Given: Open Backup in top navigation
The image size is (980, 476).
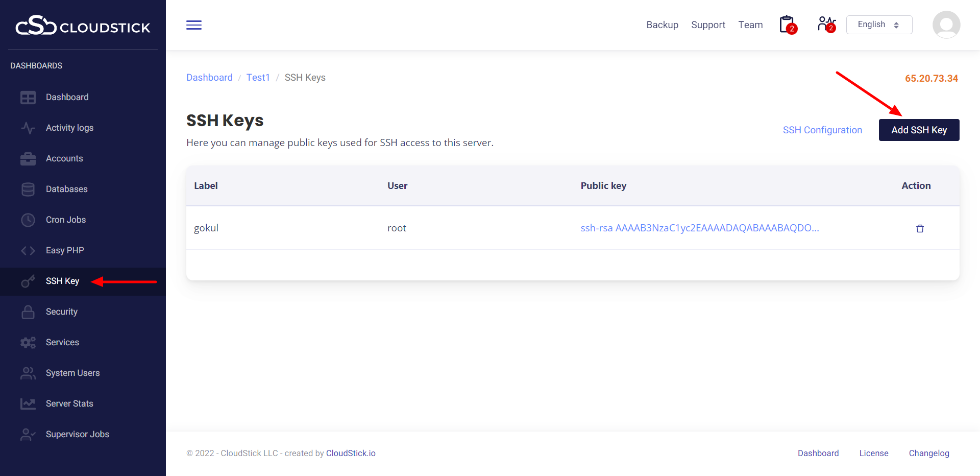Looking at the screenshot, I should (662, 25).
